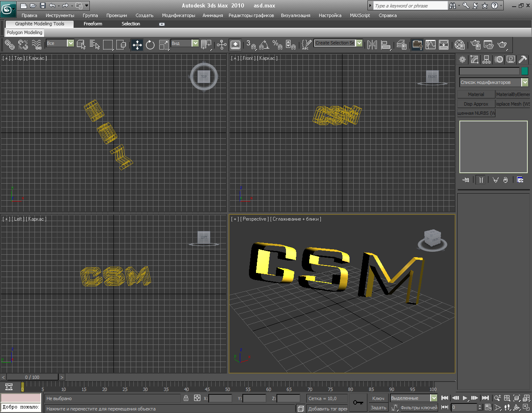532x413 pixels.
Task: Click the 'Задать' set key button
Action: point(378,408)
